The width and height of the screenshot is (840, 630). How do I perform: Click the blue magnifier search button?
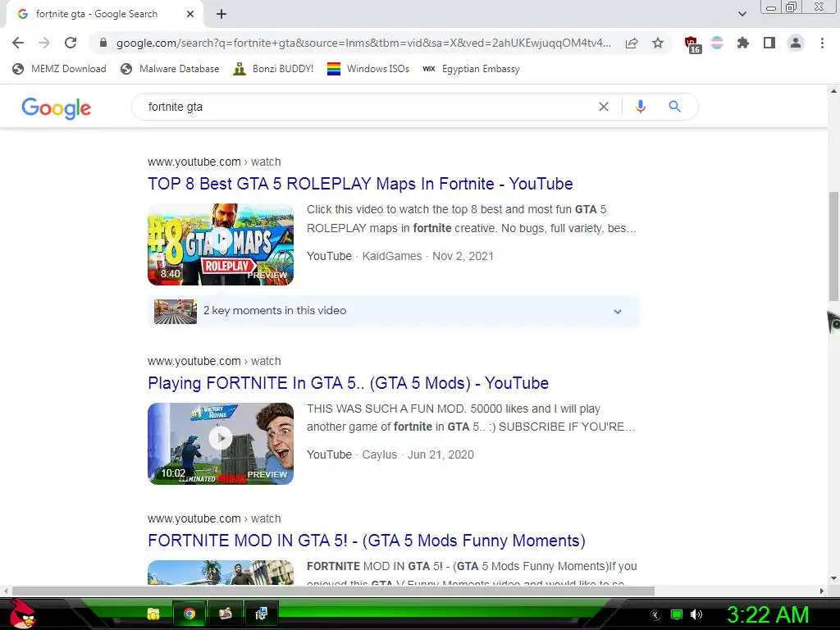pyautogui.click(x=674, y=107)
